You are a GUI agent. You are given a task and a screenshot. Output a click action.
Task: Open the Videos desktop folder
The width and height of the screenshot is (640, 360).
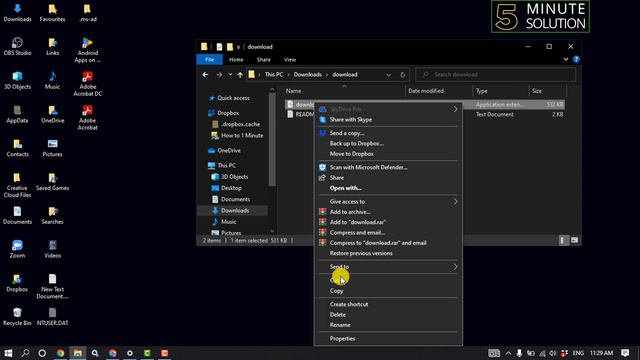(52, 249)
